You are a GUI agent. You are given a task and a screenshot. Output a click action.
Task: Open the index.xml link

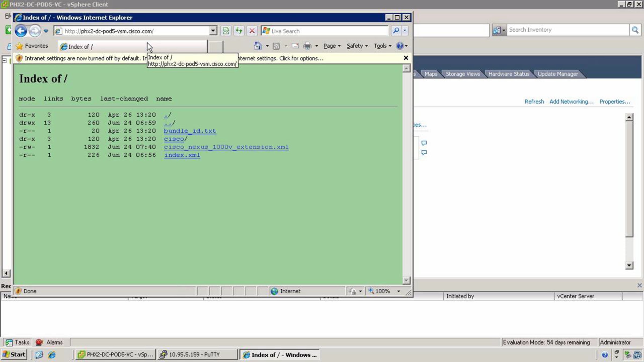coord(182,155)
